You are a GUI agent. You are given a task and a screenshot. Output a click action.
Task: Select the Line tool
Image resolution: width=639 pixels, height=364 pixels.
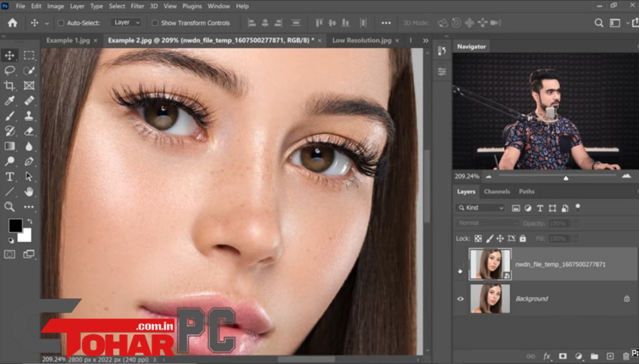click(9, 191)
